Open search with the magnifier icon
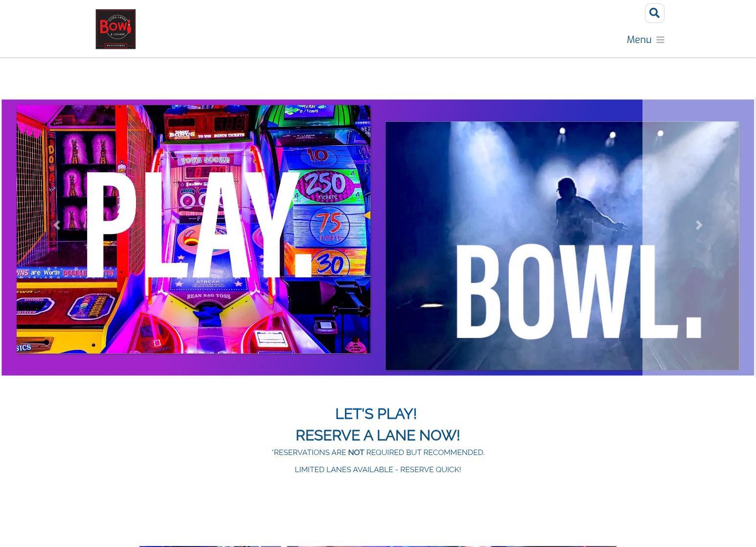The image size is (756, 547). coord(654,13)
